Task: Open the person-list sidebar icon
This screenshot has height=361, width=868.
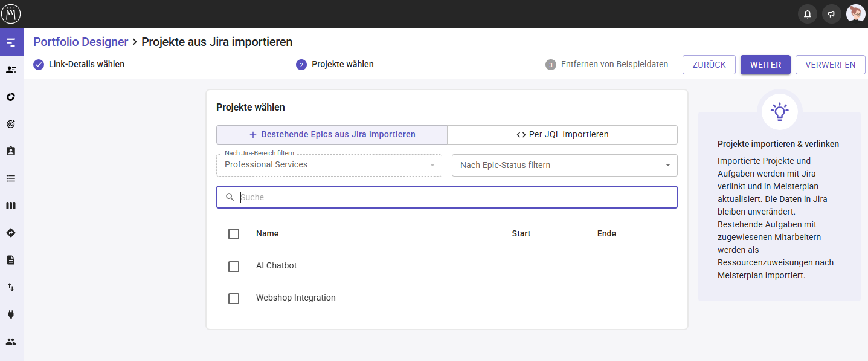Action: (11, 70)
